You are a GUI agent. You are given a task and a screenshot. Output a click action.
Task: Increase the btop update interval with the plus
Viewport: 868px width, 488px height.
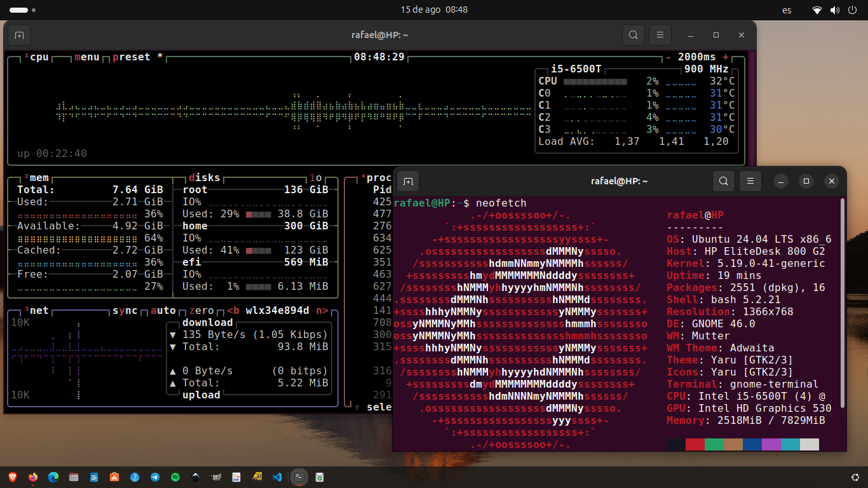click(x=726, y=57)
